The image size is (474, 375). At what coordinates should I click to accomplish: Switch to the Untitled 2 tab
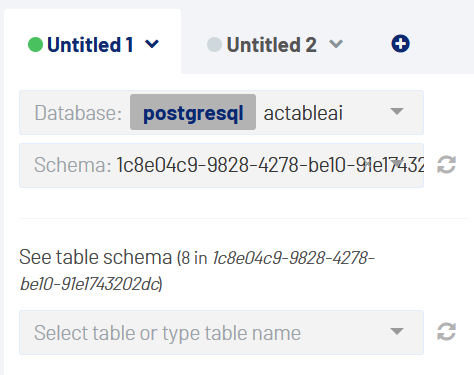272,45
